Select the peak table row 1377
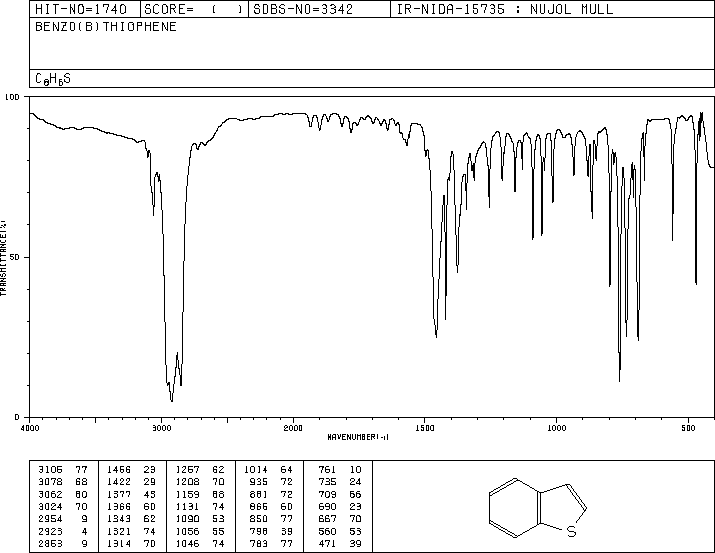The image size is (715, 553). (131, 494)
